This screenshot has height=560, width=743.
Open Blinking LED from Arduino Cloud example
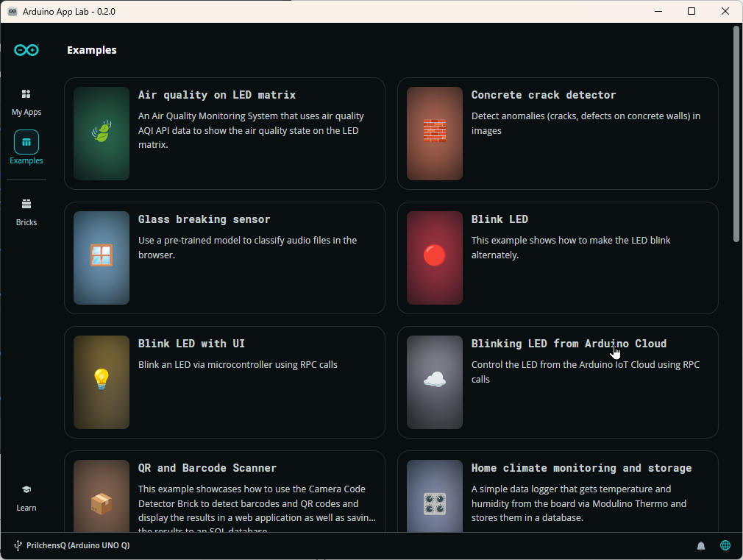coord(569,344)
